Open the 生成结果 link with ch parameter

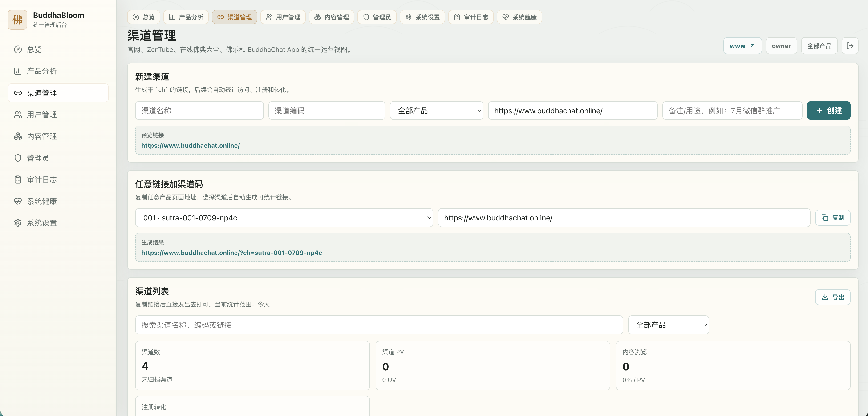[231, 253]
